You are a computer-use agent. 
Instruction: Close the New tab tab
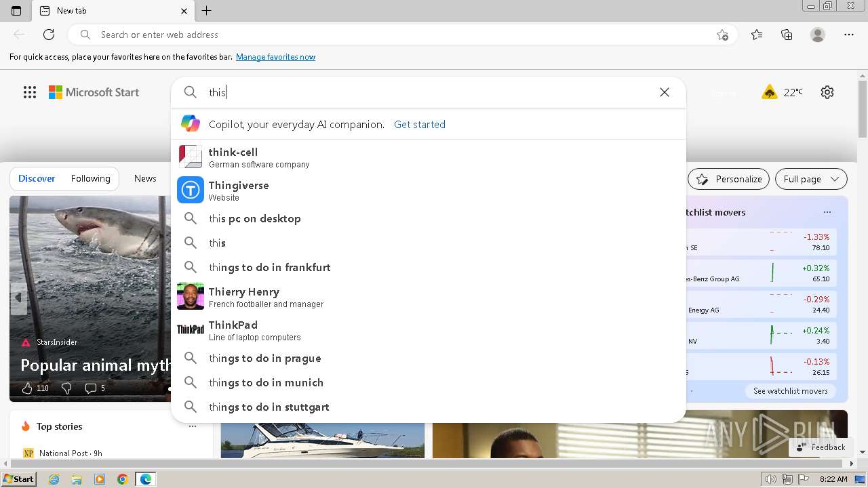pyautogui.click(x=184, y=11)
